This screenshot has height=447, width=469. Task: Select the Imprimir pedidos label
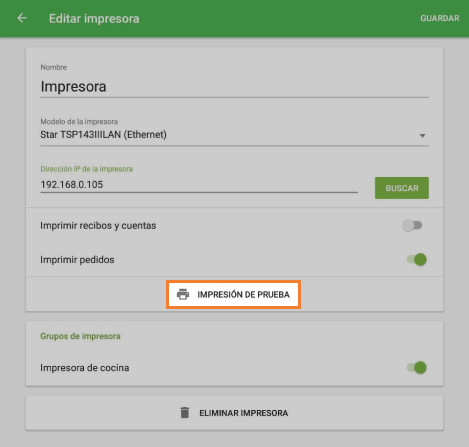click(x=77, y=260)
